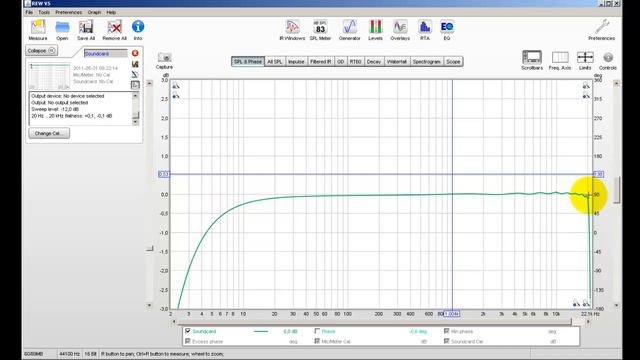The image size is (640, 360).
Task: Switch to the Spectrogram tab
Action: 427,62
